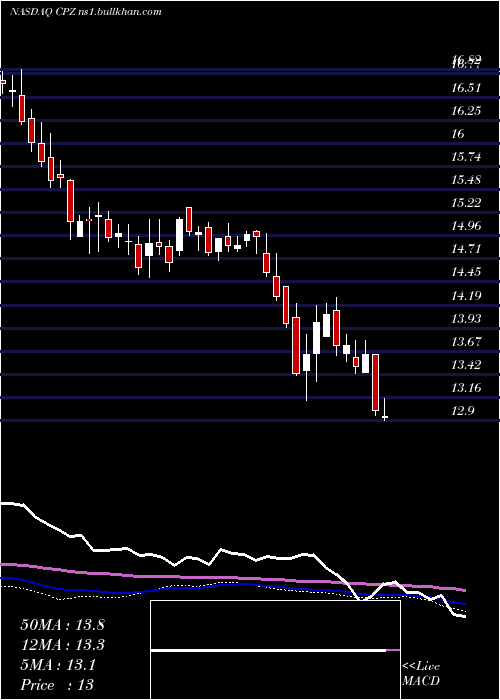
Task: Select the 16.25 price axis label
Action: click(x=466, y=111)
